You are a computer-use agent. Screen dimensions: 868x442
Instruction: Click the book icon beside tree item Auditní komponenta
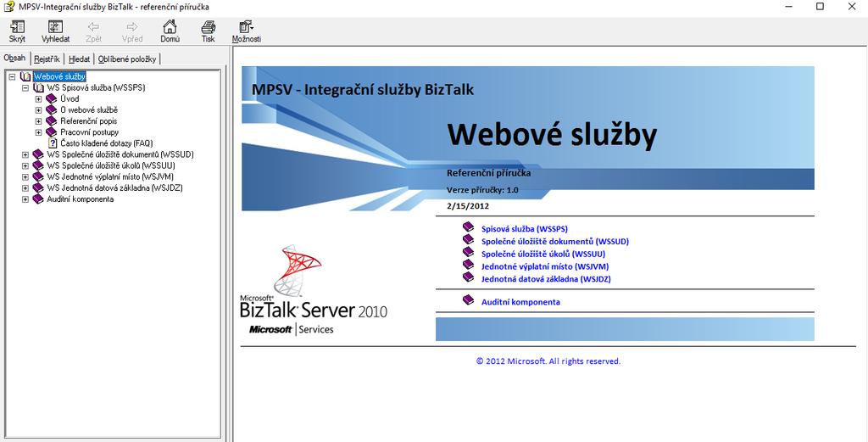coord(38,199)
